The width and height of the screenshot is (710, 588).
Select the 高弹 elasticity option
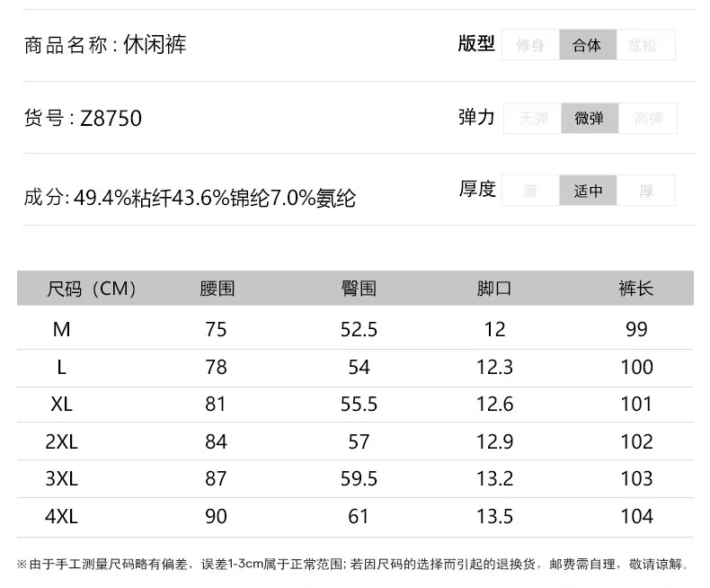pyautogui.click(x=647, y=119)
